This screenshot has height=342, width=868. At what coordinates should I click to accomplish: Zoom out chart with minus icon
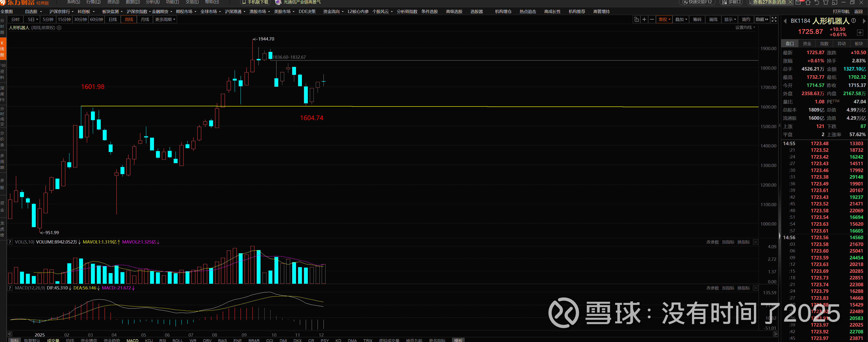652,20
